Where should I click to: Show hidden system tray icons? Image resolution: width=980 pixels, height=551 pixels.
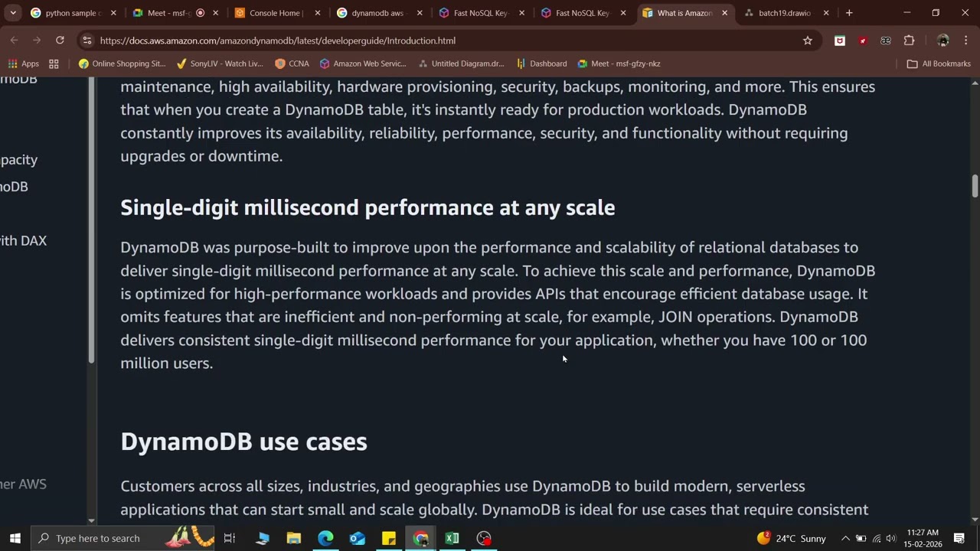coord(845,538)
